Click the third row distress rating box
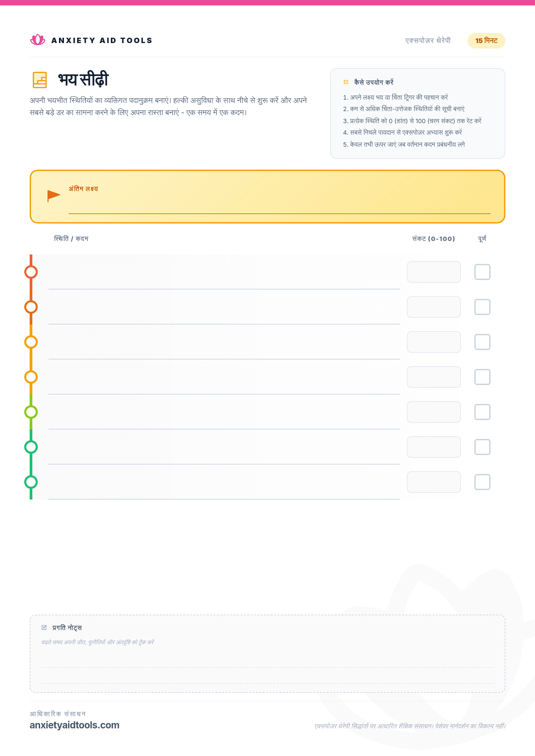 click(434, 342)
